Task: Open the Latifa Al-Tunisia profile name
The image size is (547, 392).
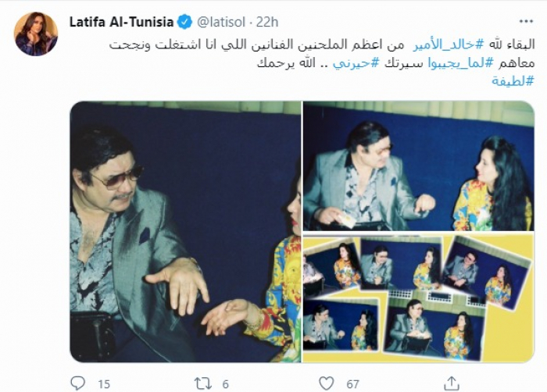Action: coord(121,22)
